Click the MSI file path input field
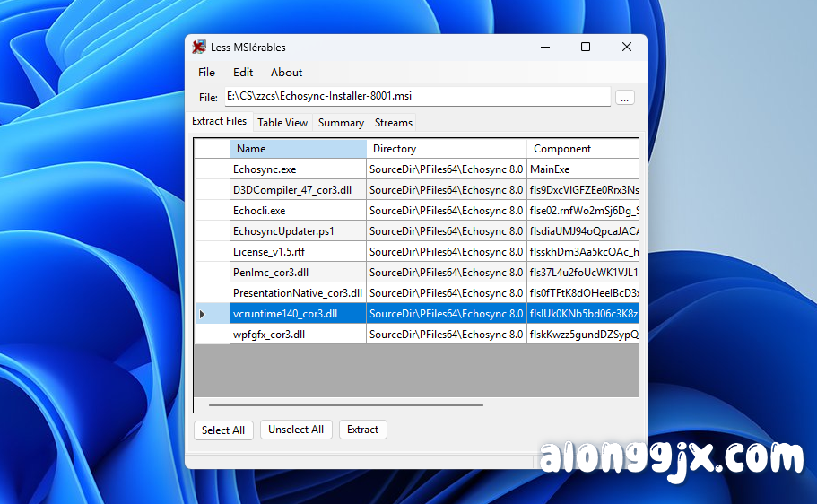This screenshot has height=504, width=817. (x=417, y=97)
